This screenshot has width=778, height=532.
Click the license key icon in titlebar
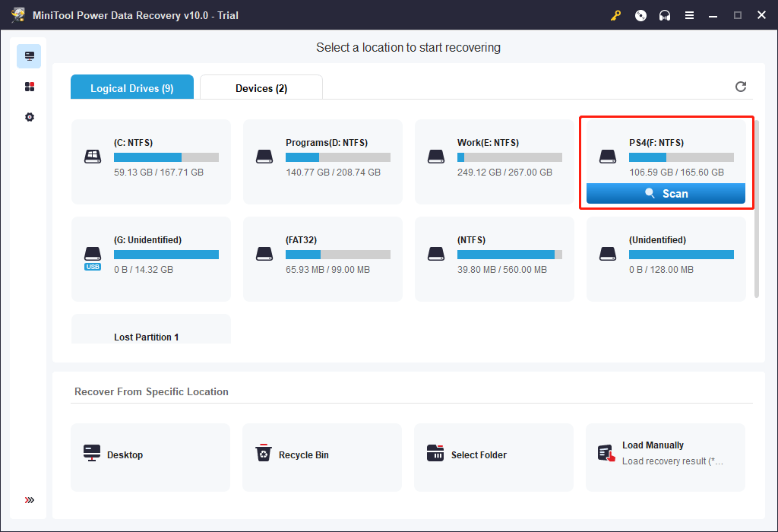(615, 14)
